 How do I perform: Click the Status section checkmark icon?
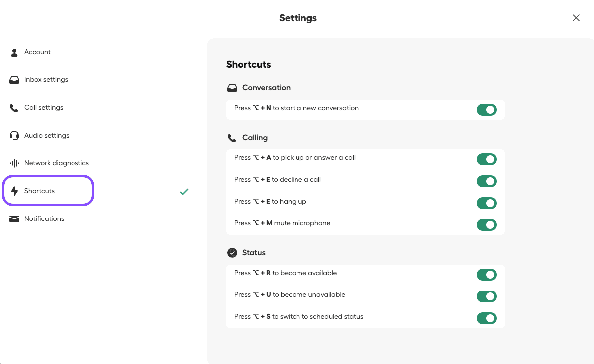(232, 253)
